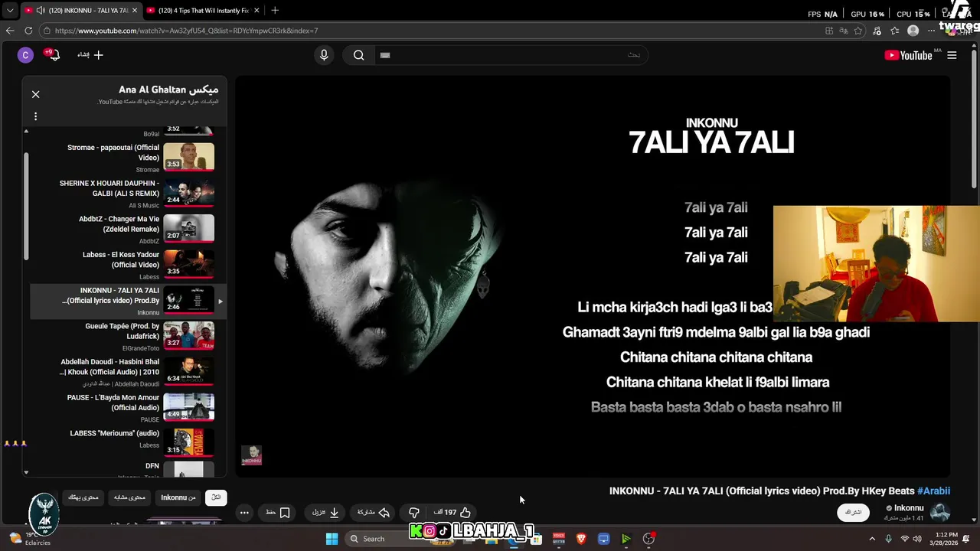This screenshot has width=980, height=551.
Task: Play SHERINE X HOUARI DAUPHIN - GALBI playlist item
Action: tap(129, 194)
